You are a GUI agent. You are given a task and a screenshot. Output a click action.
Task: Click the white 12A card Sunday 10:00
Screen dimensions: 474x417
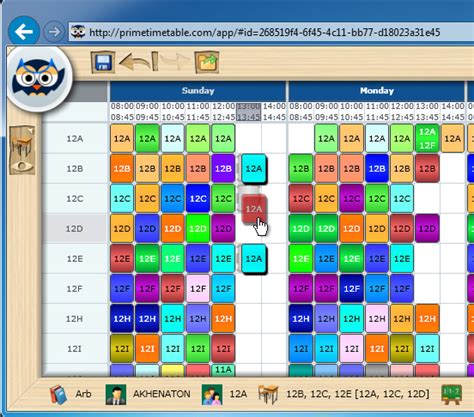pos(173,138)
